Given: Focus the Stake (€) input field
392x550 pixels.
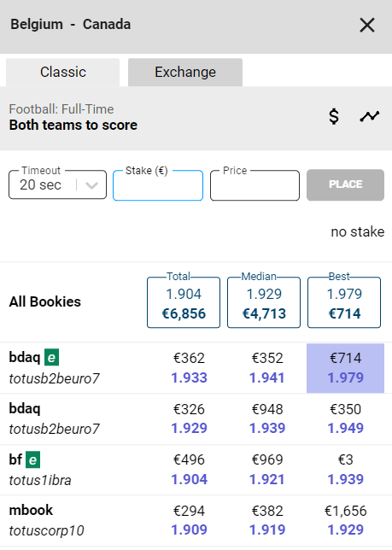Looking at the screenshot, I should pyautogui.click(x=158, y=185).
